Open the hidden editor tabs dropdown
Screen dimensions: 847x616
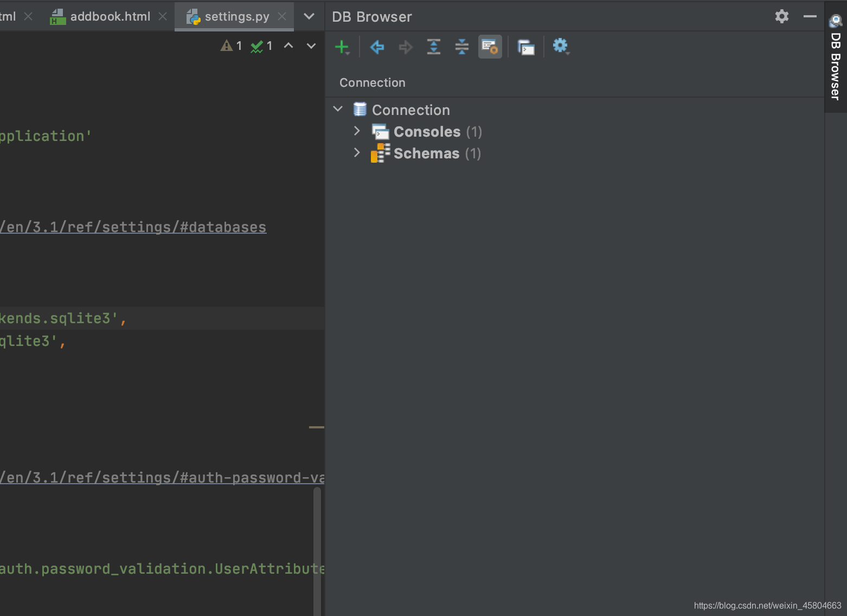coord(309,17)
